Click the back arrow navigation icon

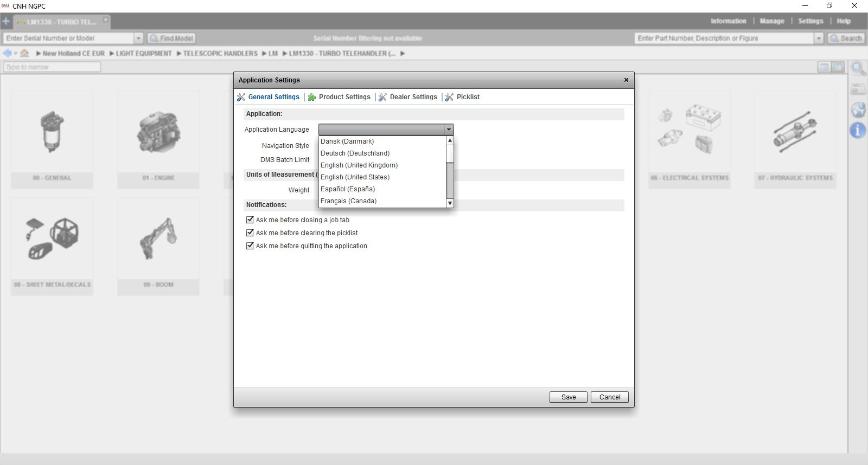coord(7,53)
